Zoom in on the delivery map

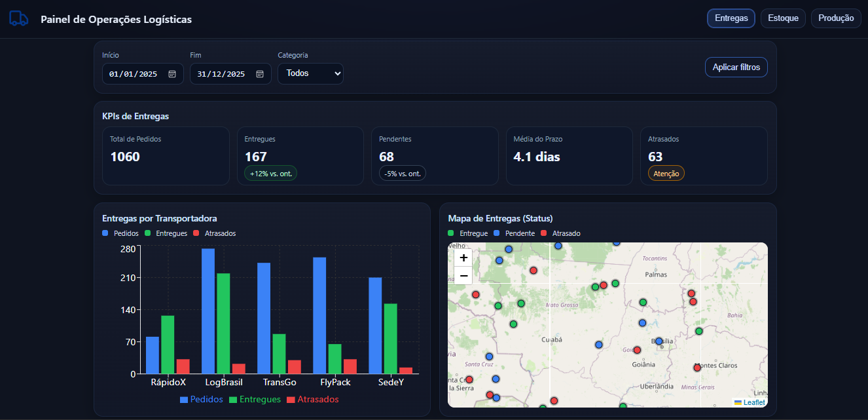point(463,258)
